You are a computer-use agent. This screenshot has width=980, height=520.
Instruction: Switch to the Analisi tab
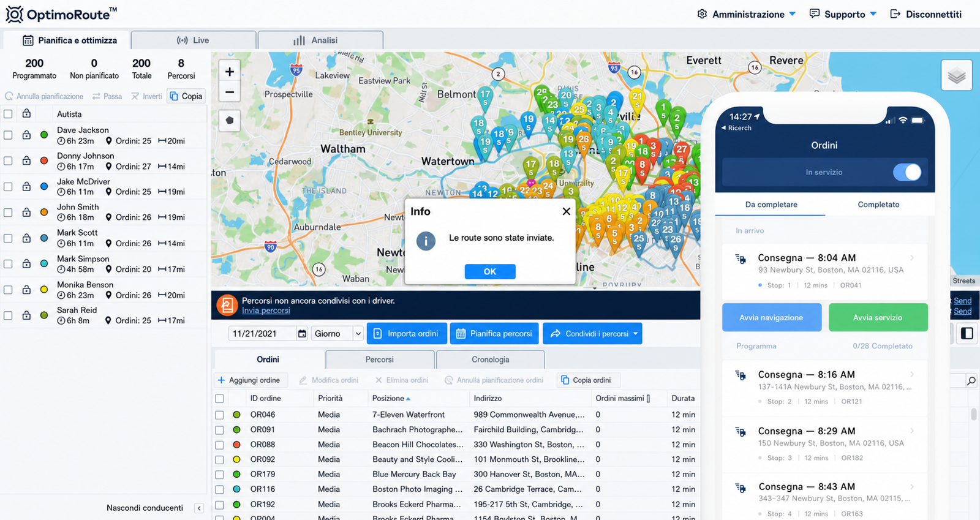coord(321,40)
